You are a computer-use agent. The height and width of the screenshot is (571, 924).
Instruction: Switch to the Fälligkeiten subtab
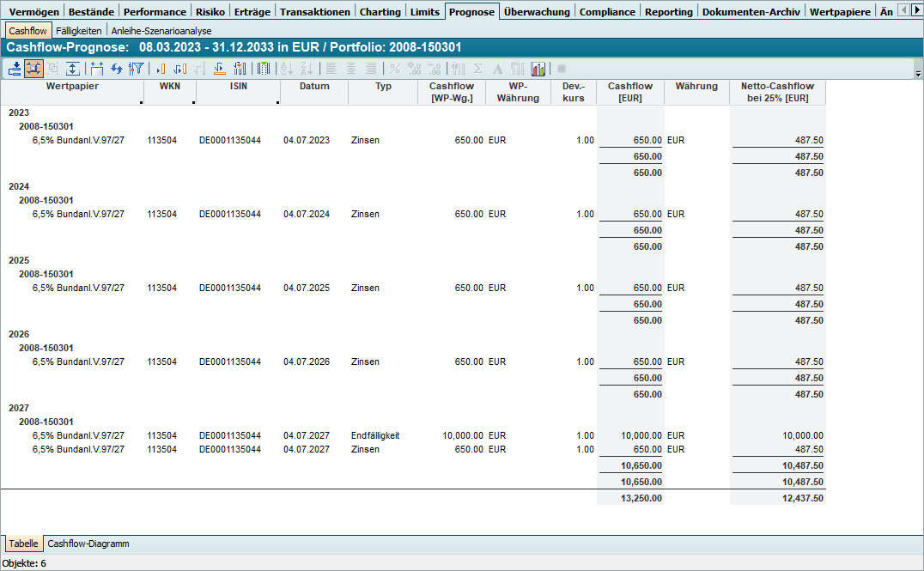pyautogui.click(x=79, y=30)
